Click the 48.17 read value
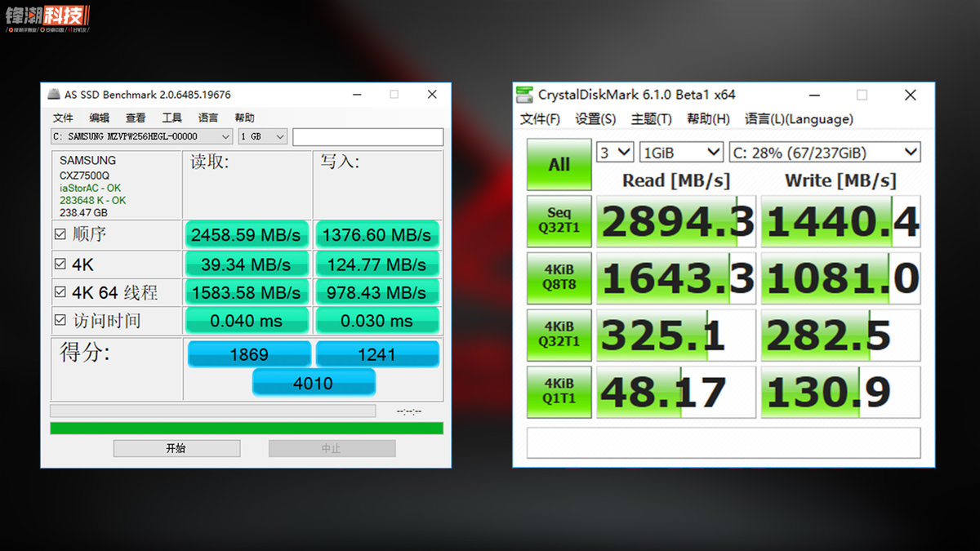The image size is (980, 551). tap(676, 393)
